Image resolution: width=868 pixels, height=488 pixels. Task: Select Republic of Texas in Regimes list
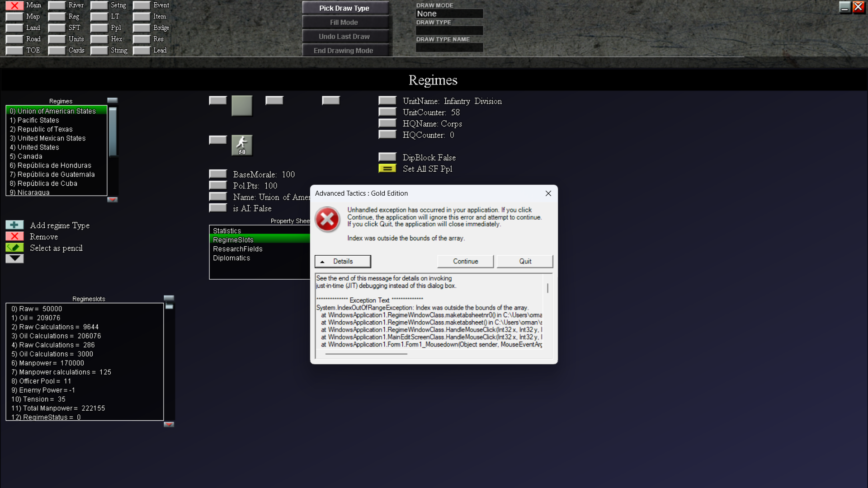[45, 129]
